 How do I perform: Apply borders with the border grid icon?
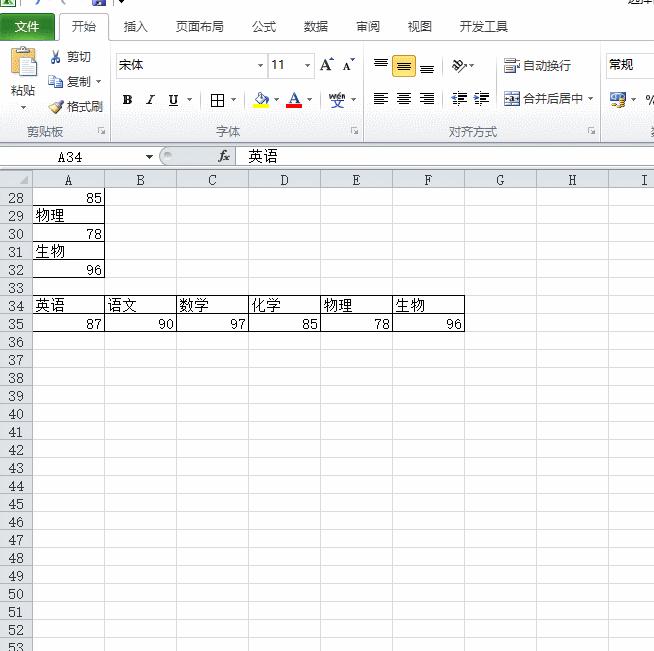[217, 100]
